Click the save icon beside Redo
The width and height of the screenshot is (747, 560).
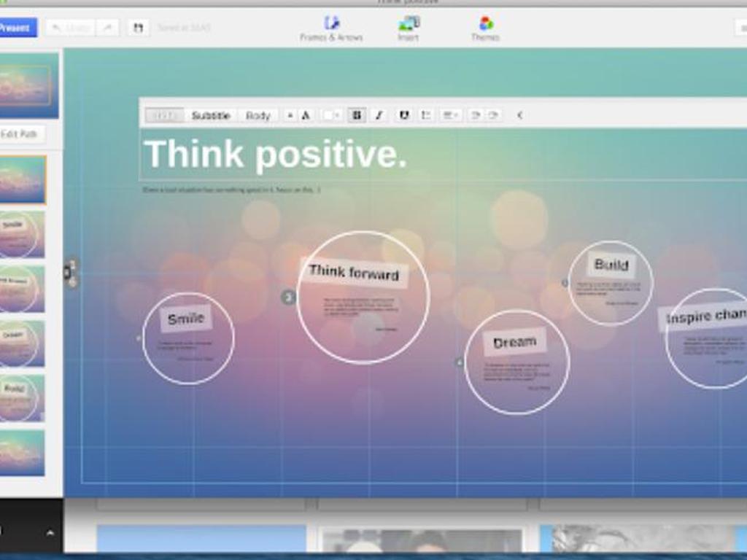pos(137,28)
